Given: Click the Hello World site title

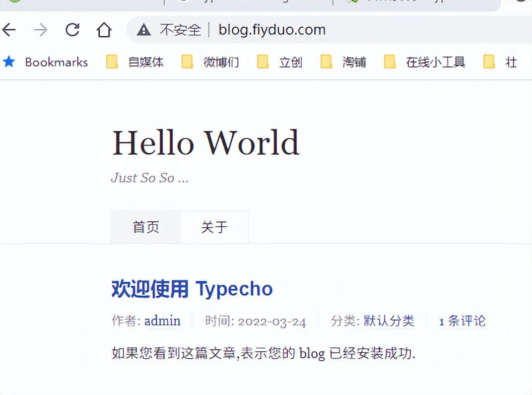Looking at the screenshot, I should [205, 142].
